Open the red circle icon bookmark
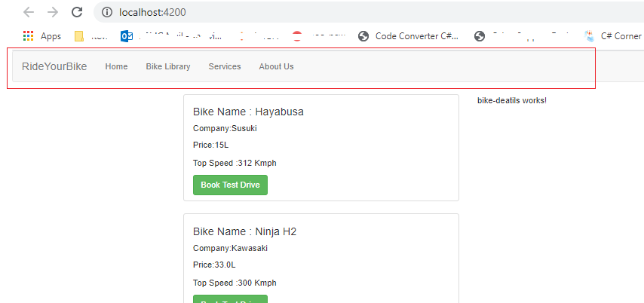 [x=297, y=36]
